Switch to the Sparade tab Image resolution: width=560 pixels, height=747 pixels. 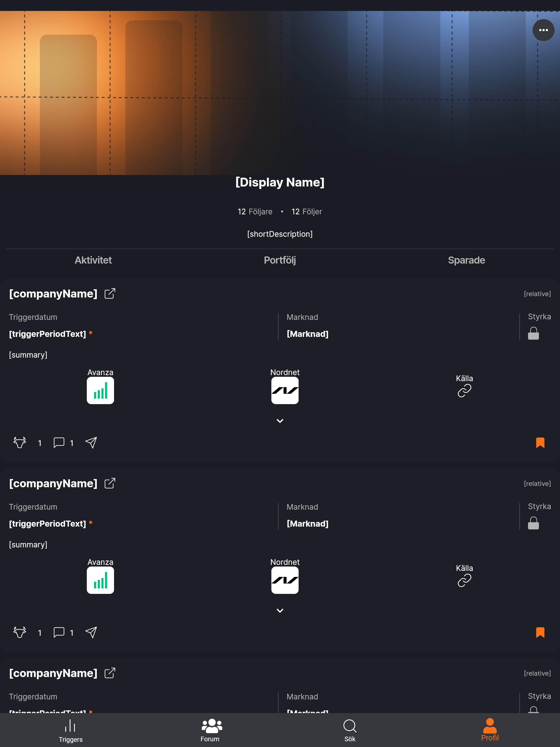pyautogui.click(x=466, y=260)
